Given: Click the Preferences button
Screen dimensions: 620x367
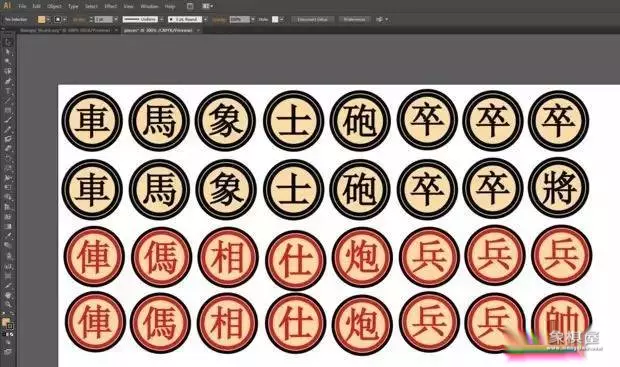Looking at the screenshot, I should point(354,19).
